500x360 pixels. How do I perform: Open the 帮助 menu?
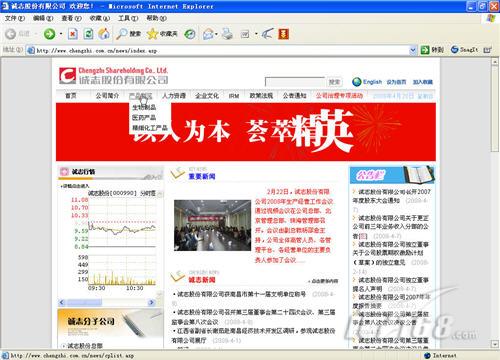tap(156, 18)
